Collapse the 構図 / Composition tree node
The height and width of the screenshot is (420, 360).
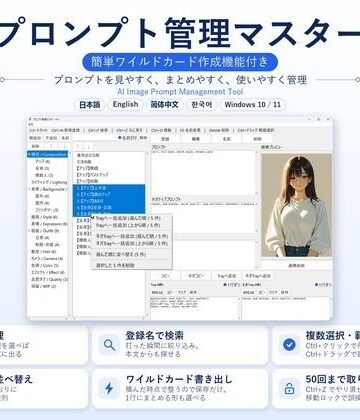pos(30,154)
